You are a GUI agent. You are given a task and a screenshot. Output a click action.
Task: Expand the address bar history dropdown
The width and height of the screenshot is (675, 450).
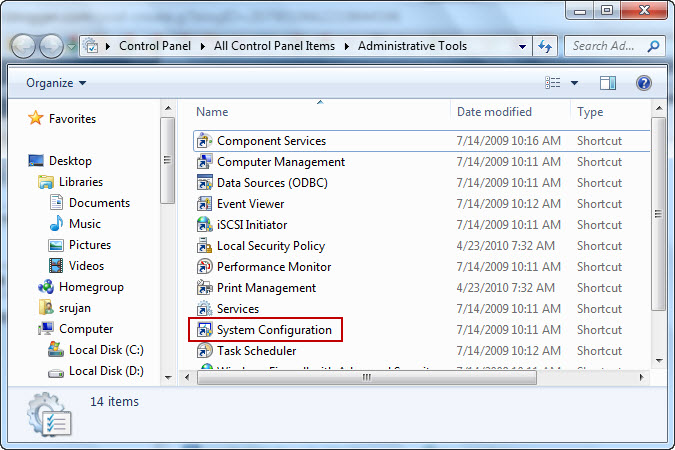pos(522,46)
